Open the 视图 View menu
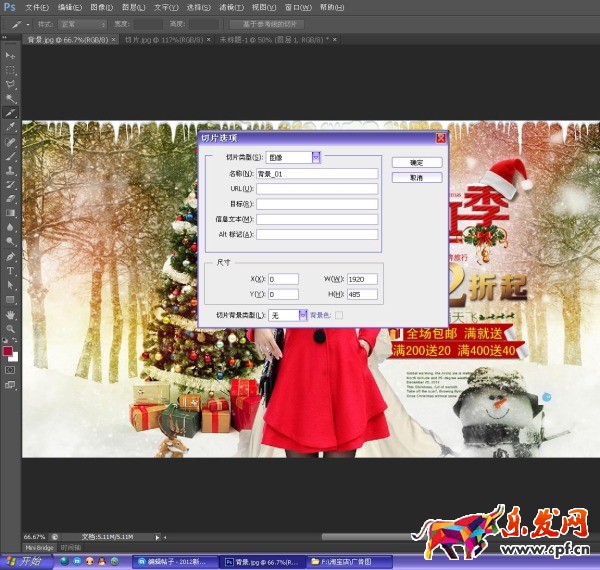 (264, 7)
